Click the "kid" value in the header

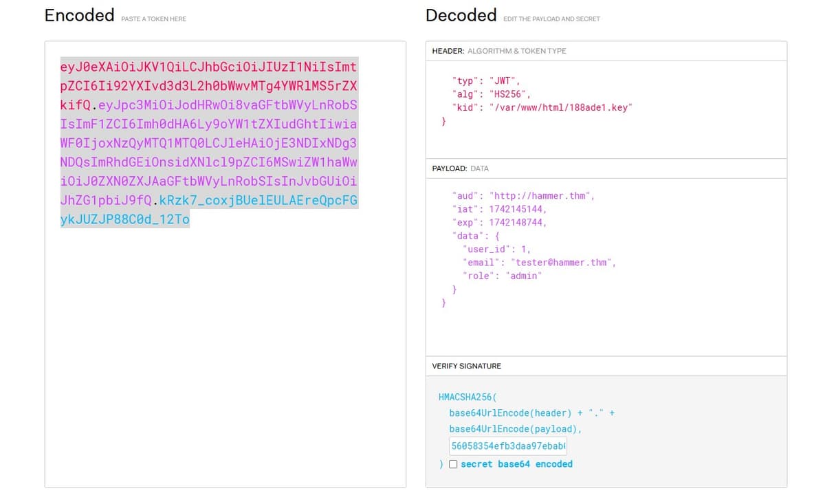560,107
